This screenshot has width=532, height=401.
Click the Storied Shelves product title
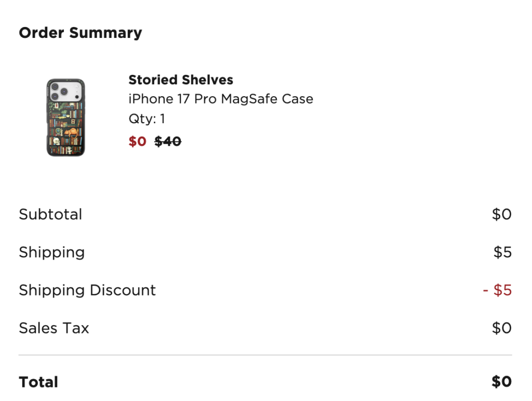(x=181, y=80)
